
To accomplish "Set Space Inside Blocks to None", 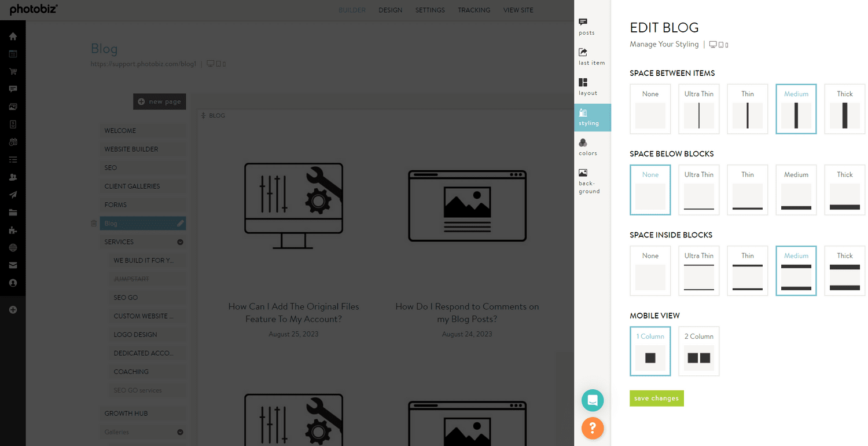I will pyautogui.click(x=650, y=270).
